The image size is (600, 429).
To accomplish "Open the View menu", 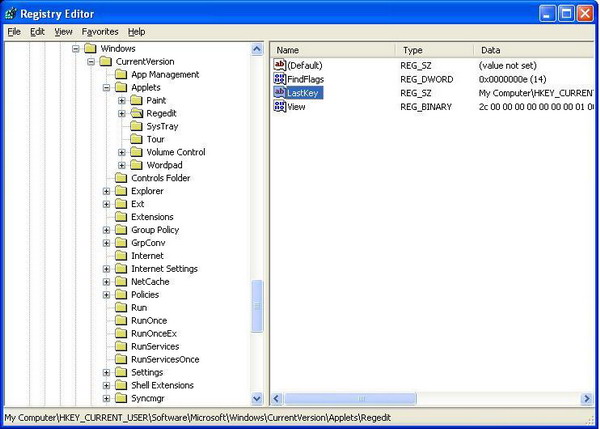I will click(x=63, y=32).
